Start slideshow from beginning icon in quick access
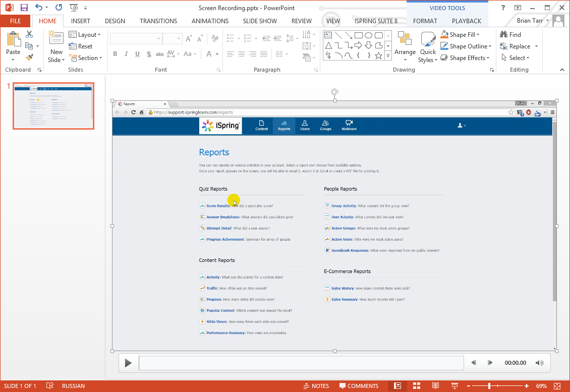Image resolution: width=570 pixels, height=392 pixels. coord(74,8)
